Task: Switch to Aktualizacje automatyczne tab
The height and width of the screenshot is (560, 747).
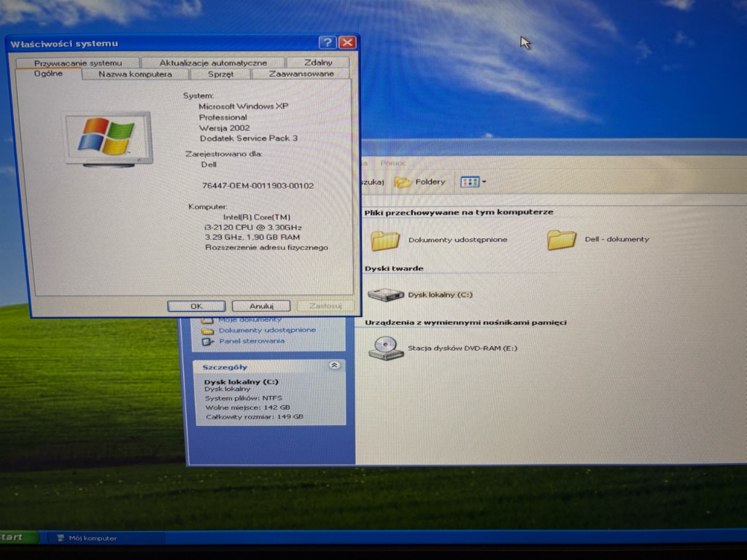Action: pos(213,63)
